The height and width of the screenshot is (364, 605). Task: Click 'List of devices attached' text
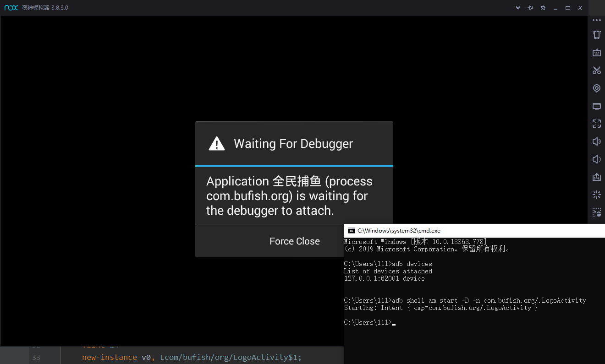tap(388, 271)
